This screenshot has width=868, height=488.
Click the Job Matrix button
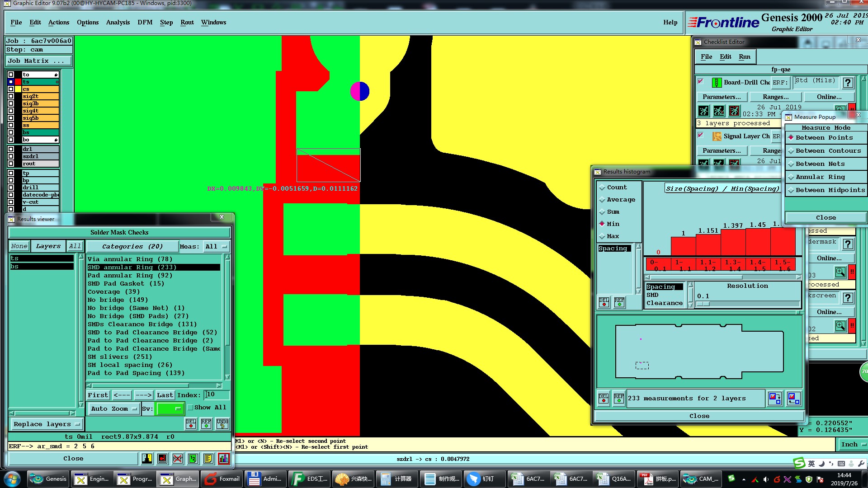click(38, 61)
